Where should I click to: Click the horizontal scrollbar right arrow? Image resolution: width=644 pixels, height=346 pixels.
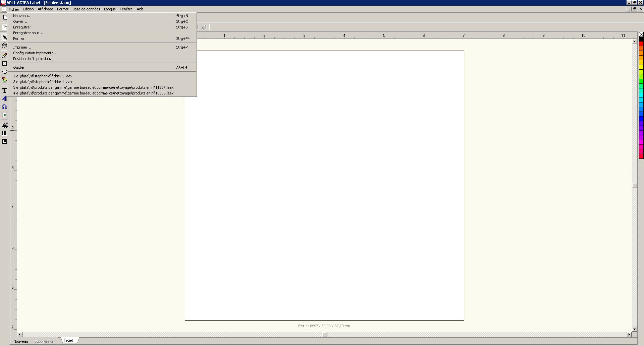pos(629,334)
